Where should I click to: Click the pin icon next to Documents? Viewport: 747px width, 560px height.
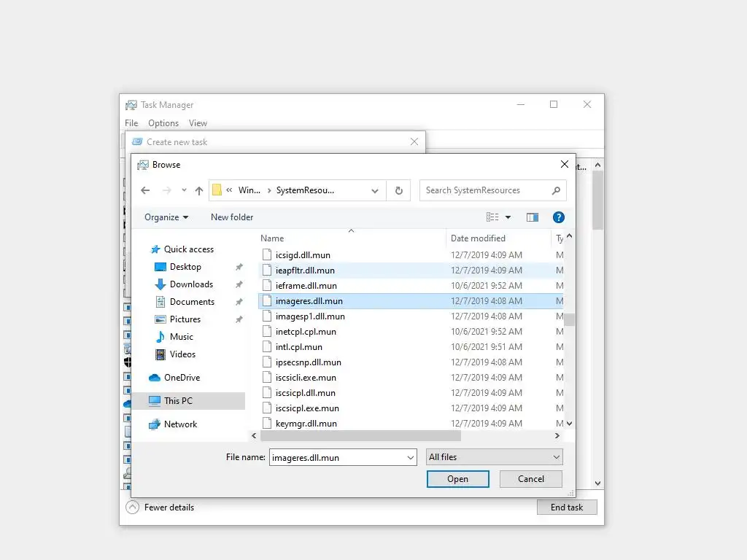click(x=239, y=302)
